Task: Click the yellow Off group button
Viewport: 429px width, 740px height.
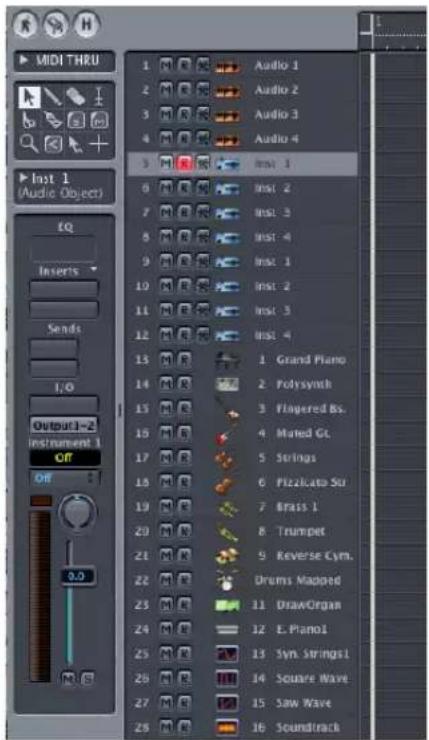Action: pyautogui.click(x=65, y=457)
